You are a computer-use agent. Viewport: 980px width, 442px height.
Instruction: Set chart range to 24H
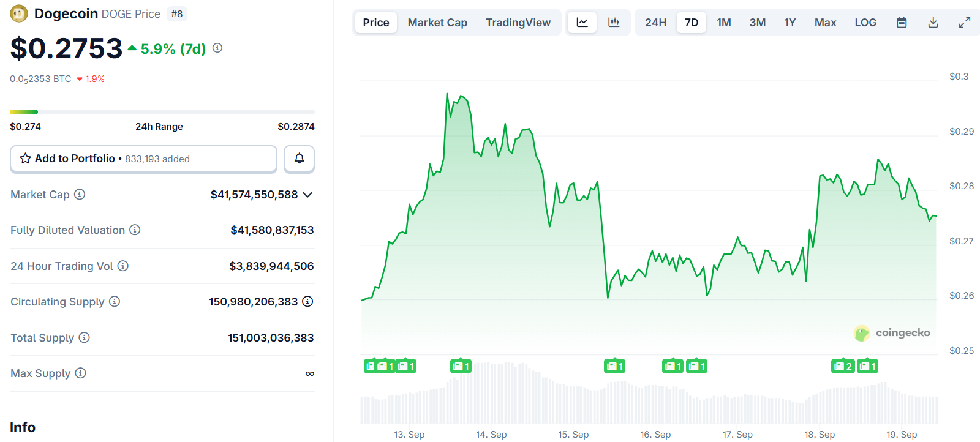click(x=655, y=23)
